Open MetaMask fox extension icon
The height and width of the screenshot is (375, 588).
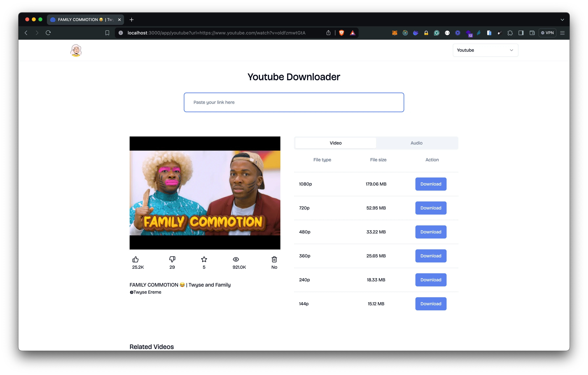tap(394, 33)
